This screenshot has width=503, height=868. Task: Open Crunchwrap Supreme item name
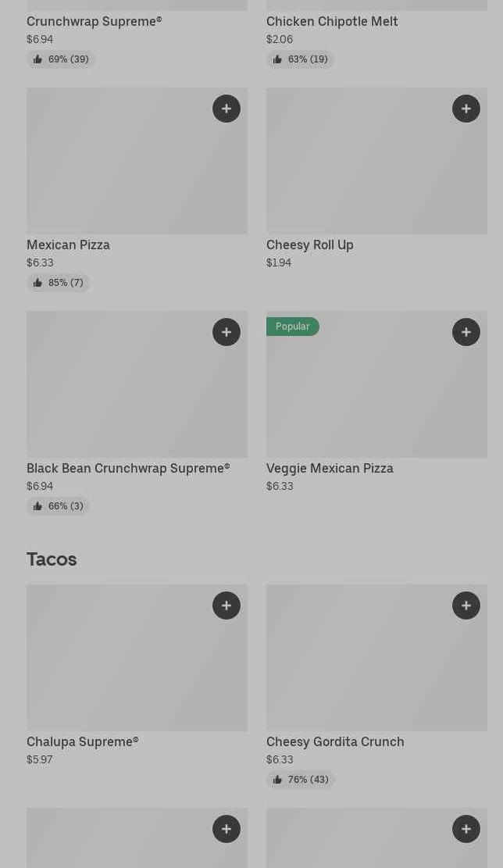click(95, 21)
